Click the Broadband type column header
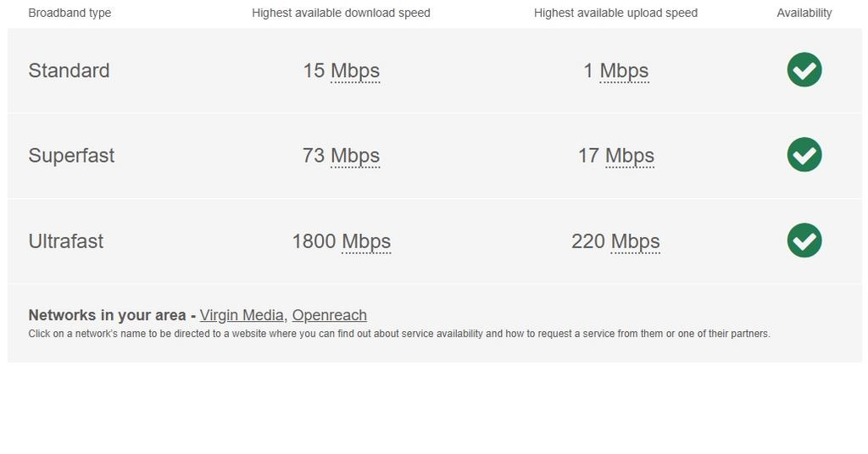This screenshot has height=454, width=868. click(70, 13)
